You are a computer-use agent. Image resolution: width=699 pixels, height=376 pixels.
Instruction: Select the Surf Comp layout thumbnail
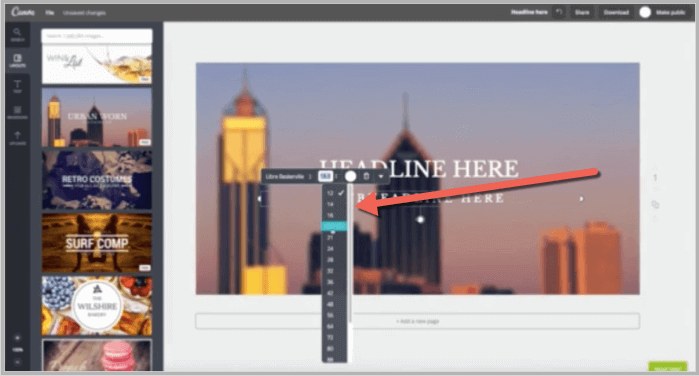tap(97, 243)
